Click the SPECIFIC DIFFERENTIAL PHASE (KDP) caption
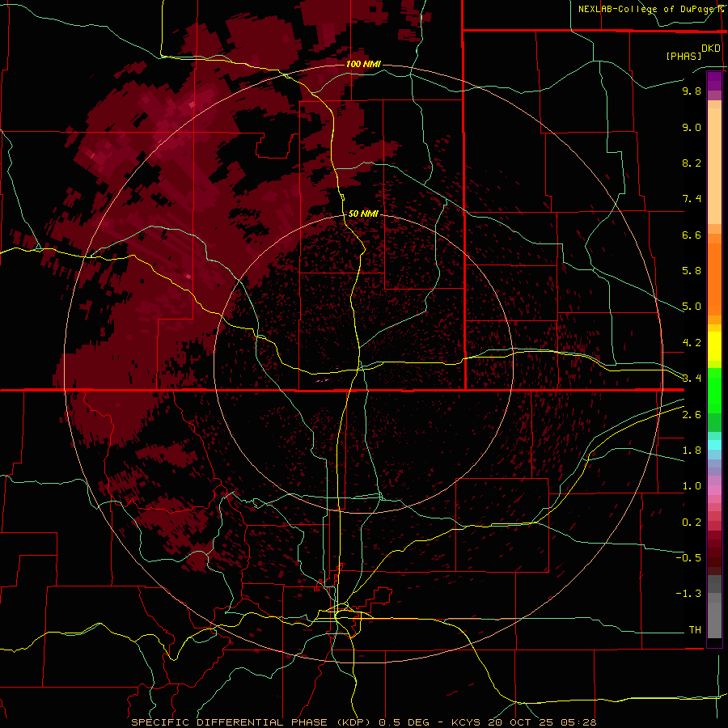 [252, 722]
